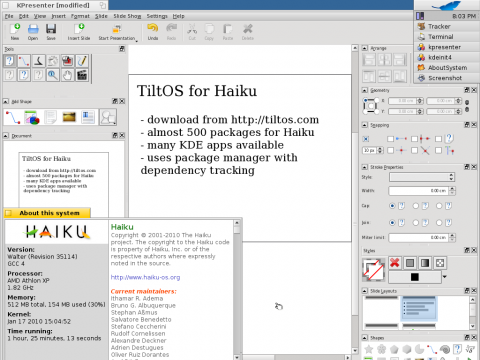Collapse the Stroke Properties panel
480x360 pixels.
tap(365, 167)
